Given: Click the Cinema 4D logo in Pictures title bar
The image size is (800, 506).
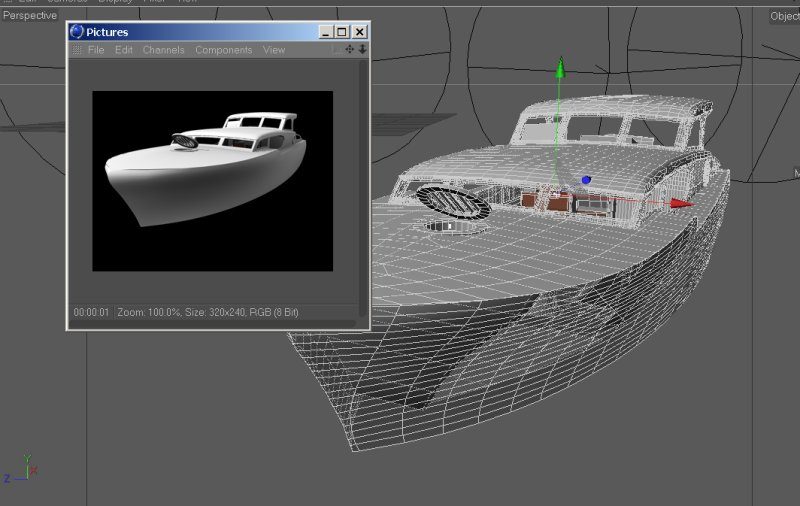Looking at the screenshot, I should (x=77, y=32).
